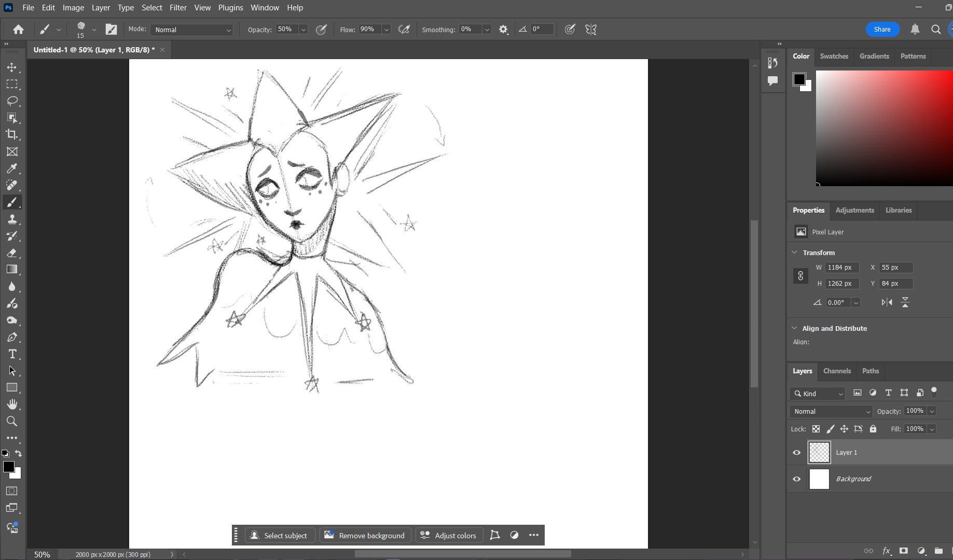Select the Zoom tool in toolbar

12,421
